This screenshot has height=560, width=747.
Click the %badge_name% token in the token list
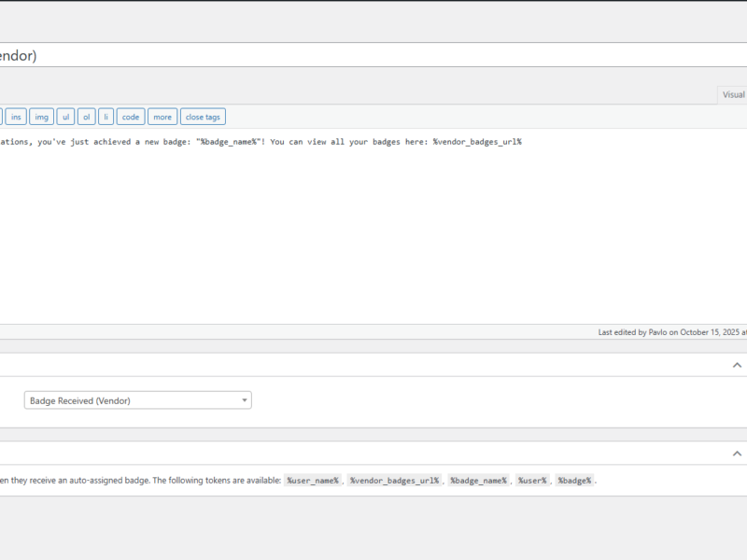pos(479,481)
